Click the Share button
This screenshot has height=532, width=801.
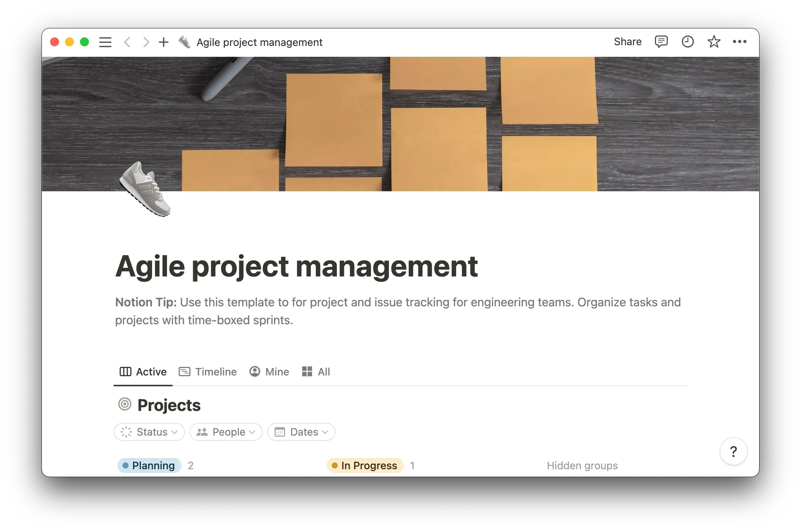click(x=627, y=41)
